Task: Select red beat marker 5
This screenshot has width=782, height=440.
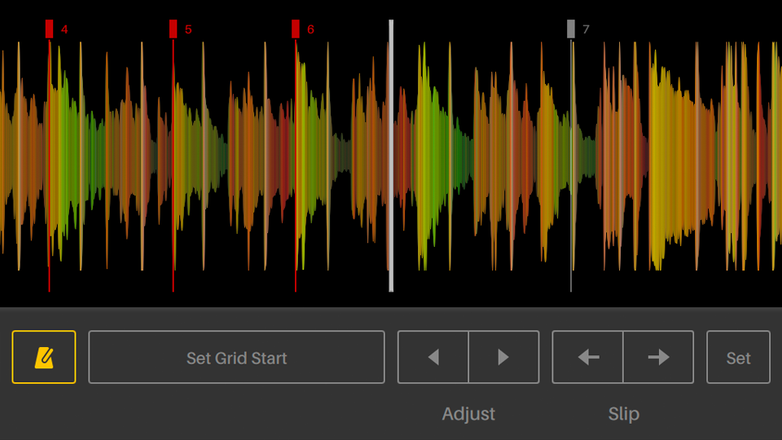Action: tap(173, 29)
